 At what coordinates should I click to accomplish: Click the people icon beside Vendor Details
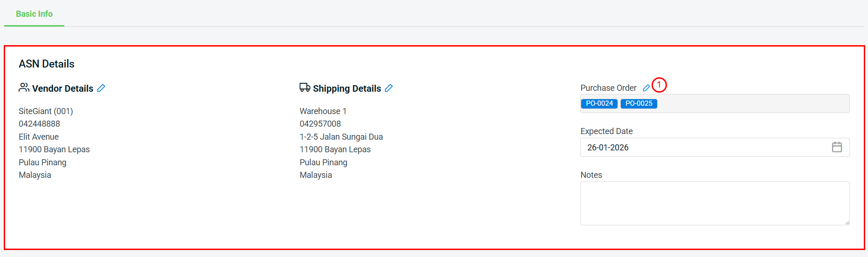pyautogui.click(x=24, y=88)
